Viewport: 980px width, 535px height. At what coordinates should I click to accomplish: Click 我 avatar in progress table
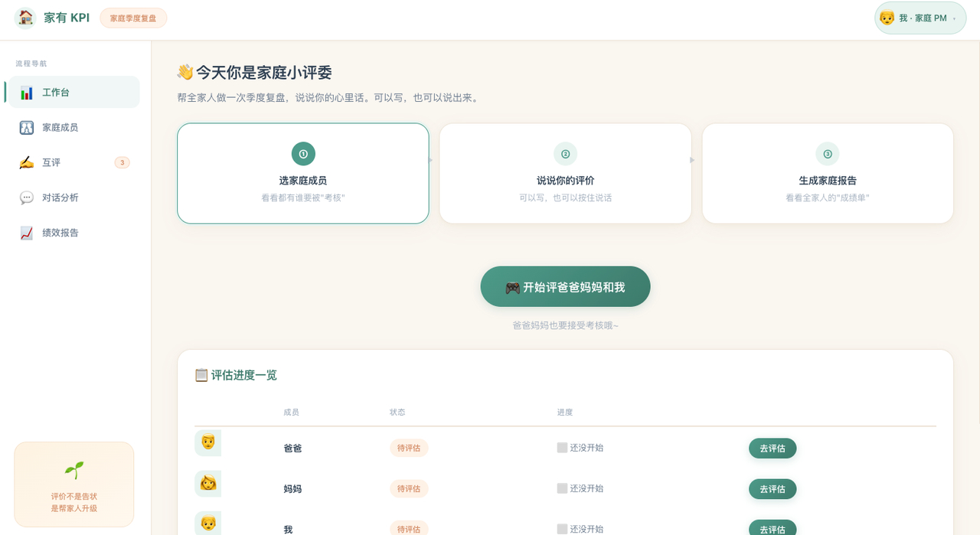207,524
